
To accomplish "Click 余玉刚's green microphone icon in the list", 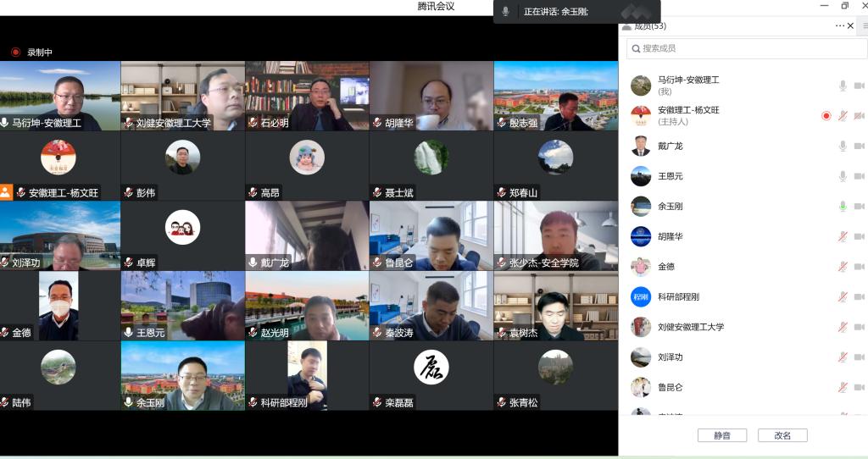I will coord(843,206).
